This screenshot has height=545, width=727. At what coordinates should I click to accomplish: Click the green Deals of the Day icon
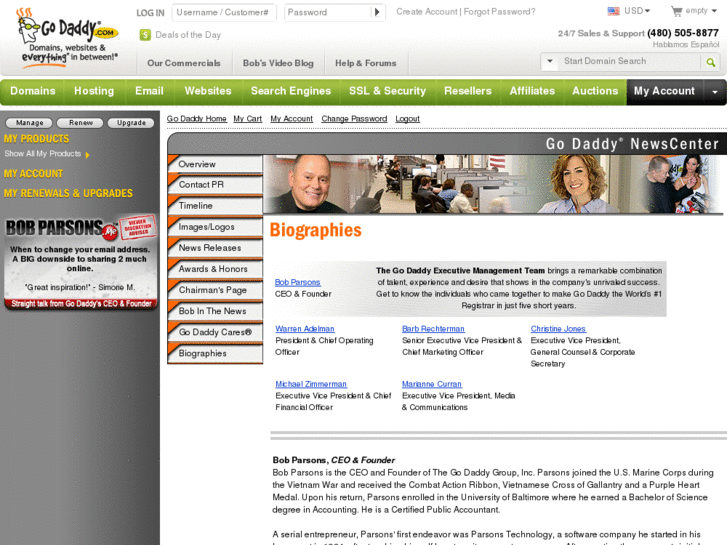click(145, 35)
